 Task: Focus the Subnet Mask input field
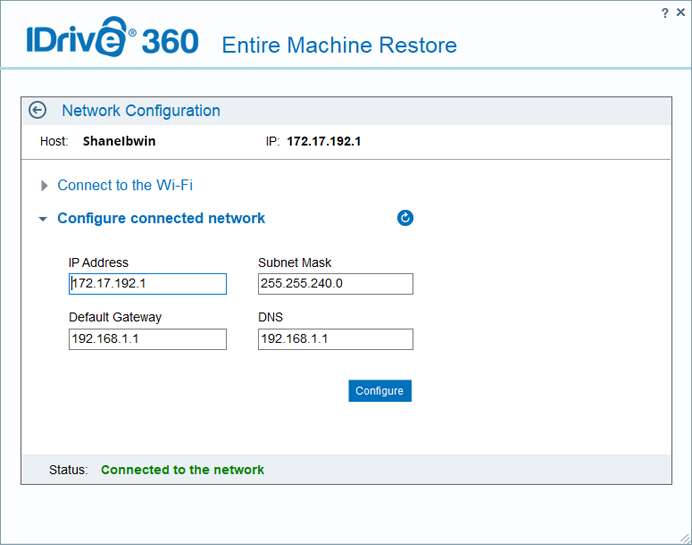click(335, 284)
